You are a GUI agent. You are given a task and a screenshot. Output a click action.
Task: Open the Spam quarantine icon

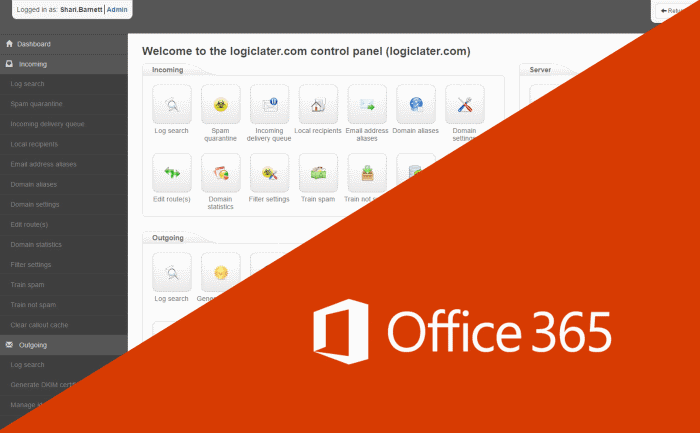point(220,104)
